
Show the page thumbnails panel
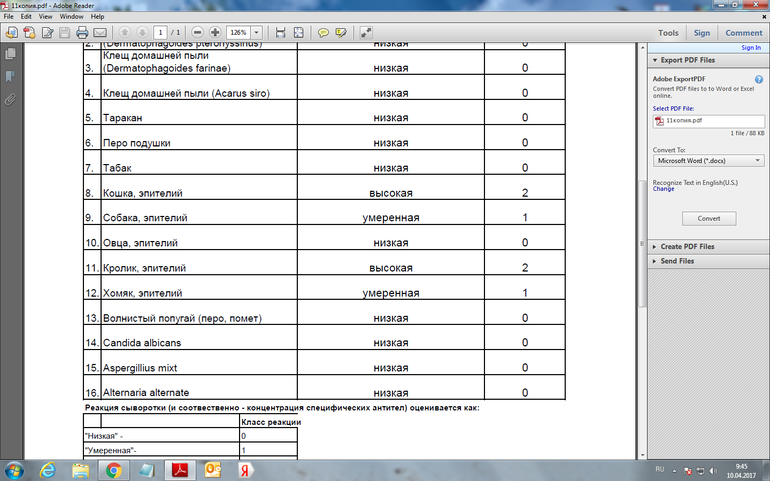tap(10, 54)
